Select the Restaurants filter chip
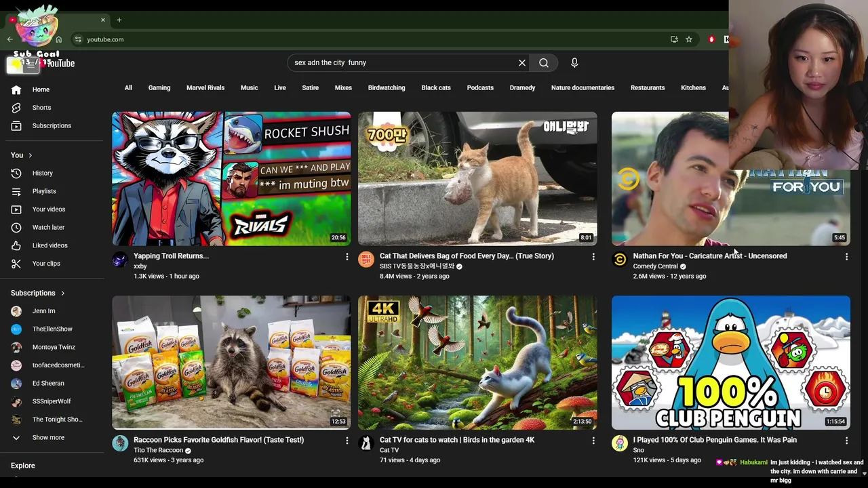The width and height of the screenshot is (868, 488). [648, 88]
